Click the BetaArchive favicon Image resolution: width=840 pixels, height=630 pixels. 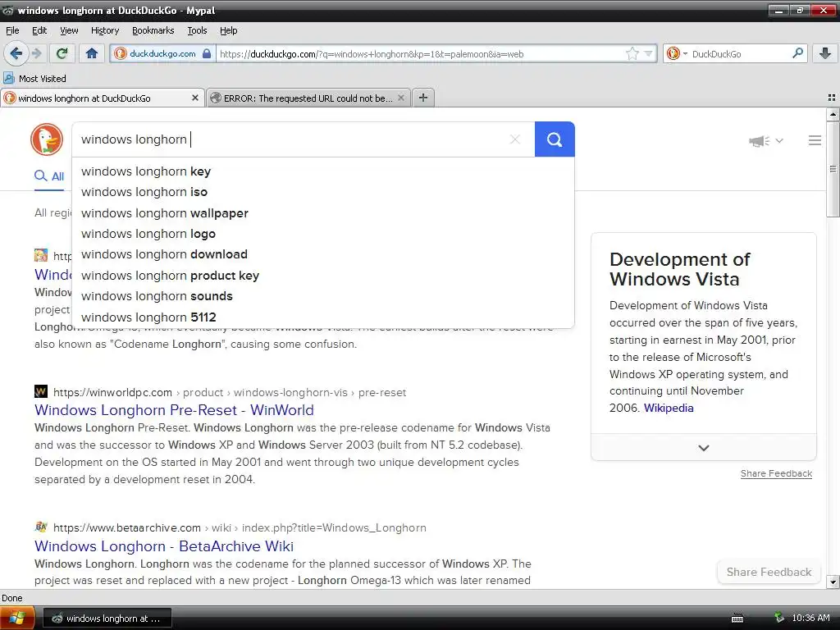pyautogui.click(x=41, y=527)
